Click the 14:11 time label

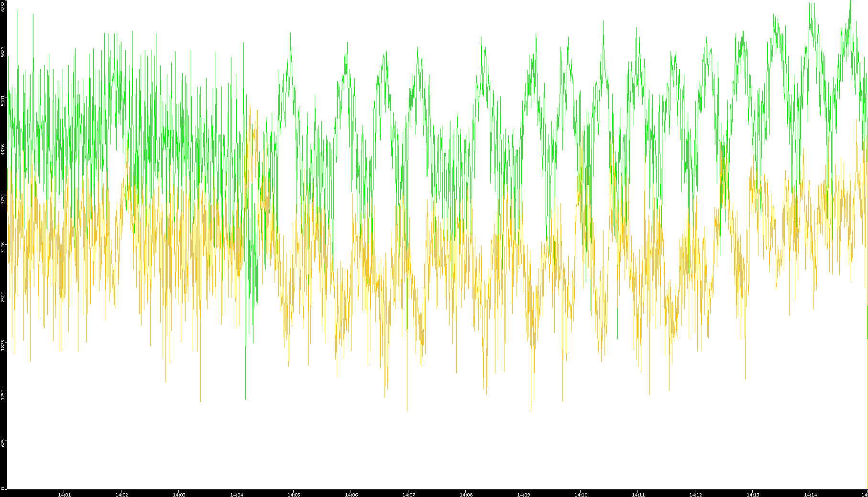tap(638, 495)
